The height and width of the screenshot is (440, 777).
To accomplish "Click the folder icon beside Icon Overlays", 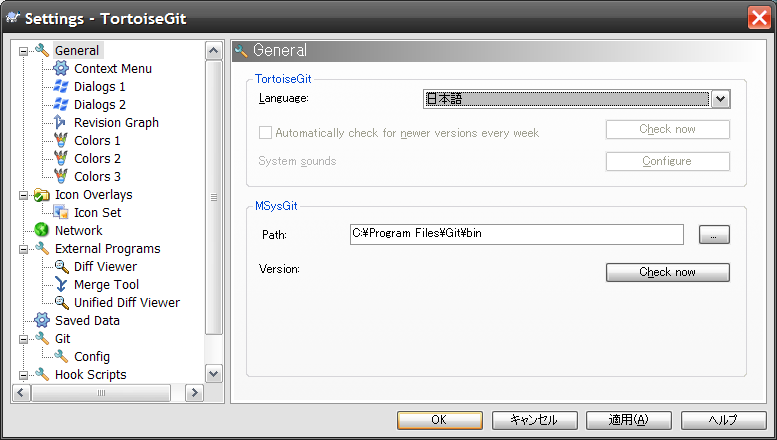I will [42, 195].
